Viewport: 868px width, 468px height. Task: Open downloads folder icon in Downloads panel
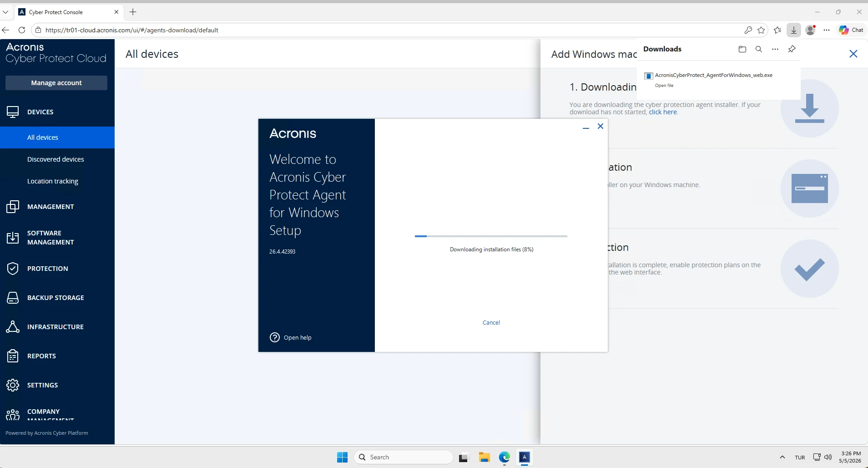(x=742, y=49)
